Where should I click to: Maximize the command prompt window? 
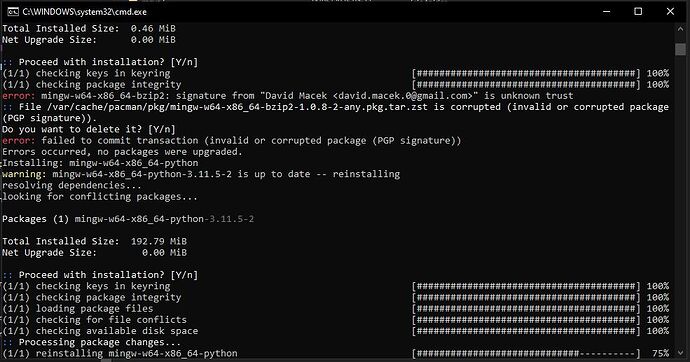(638, 12)
